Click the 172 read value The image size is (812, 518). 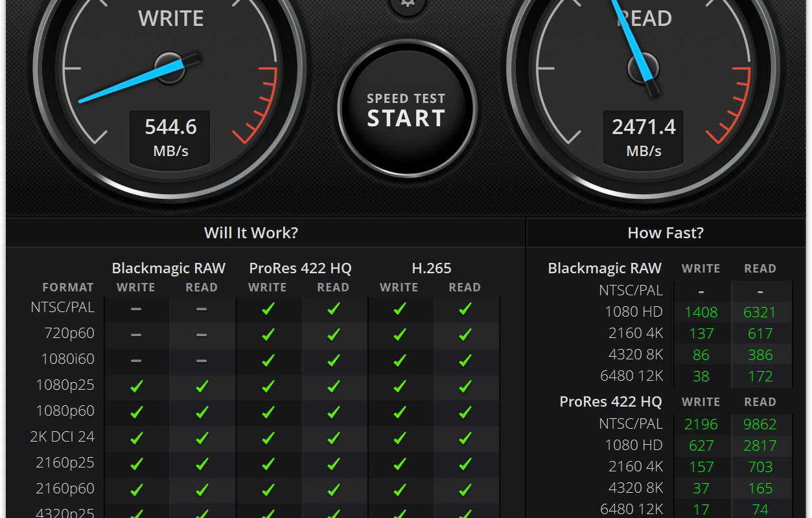coord(760,376)
